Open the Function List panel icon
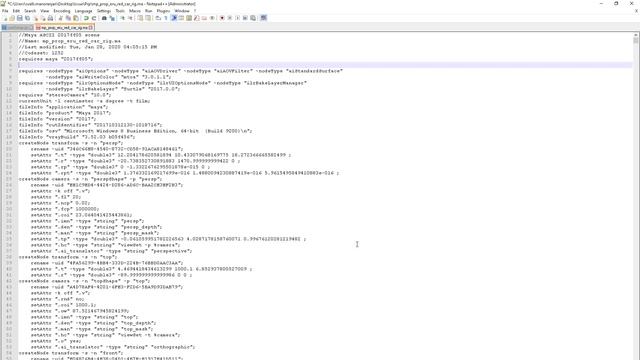 pos(196,18)
